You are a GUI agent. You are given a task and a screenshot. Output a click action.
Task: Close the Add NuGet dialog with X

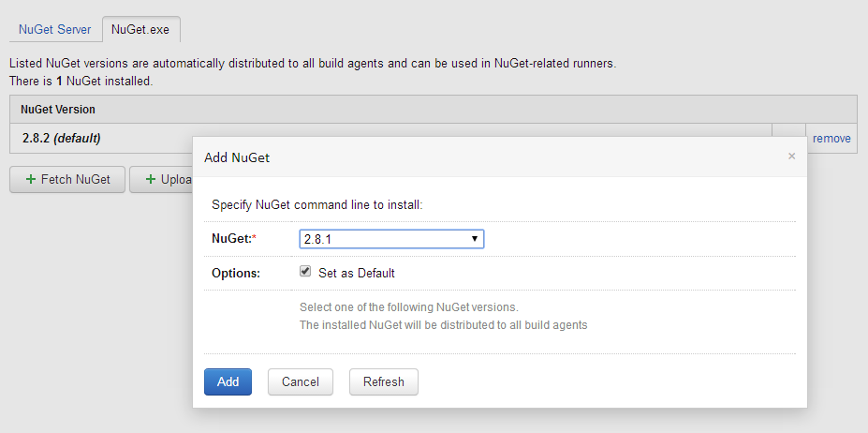coord(791,157)
